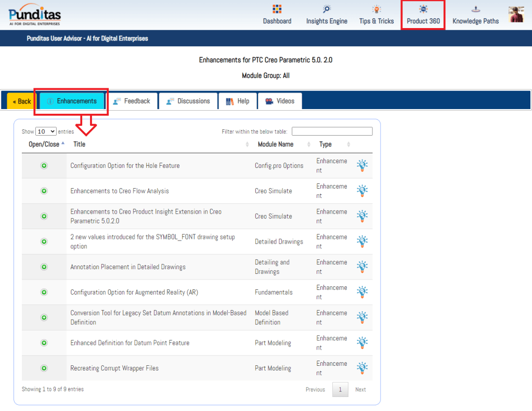
Task: Go to the Next page of entries
Action: tap(360, 390)
